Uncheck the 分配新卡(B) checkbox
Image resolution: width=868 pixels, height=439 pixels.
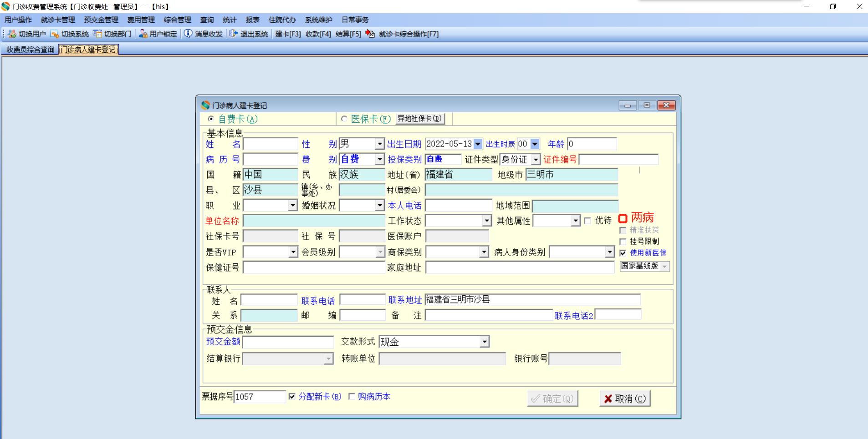[x=292, y=397]
